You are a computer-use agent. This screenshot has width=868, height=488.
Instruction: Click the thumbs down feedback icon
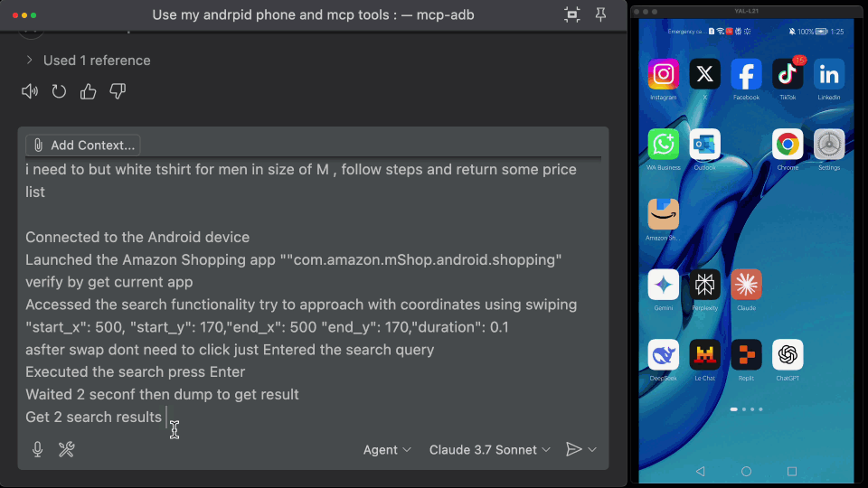(118, 91)
